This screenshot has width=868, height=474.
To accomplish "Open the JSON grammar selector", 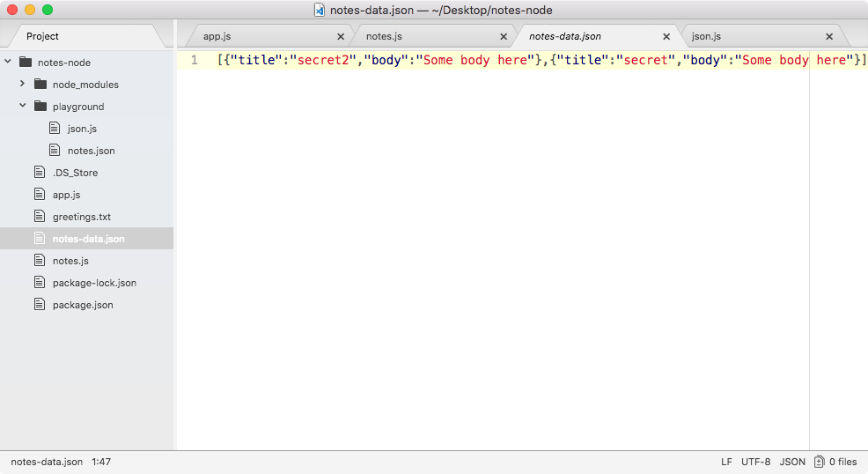I will 792,462.
